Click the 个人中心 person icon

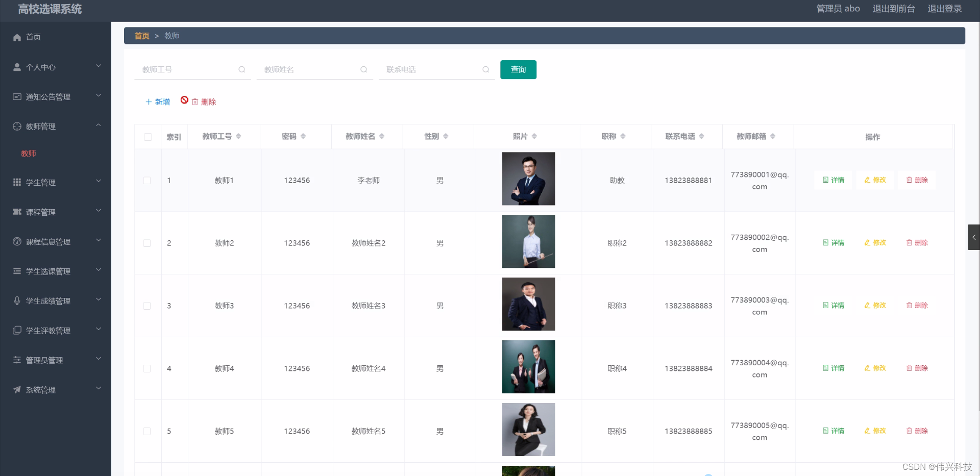coord(16,66)
